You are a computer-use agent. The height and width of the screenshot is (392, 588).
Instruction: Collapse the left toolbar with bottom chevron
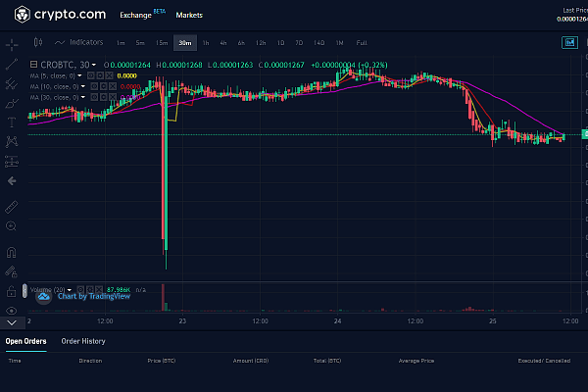pos(11,321)
